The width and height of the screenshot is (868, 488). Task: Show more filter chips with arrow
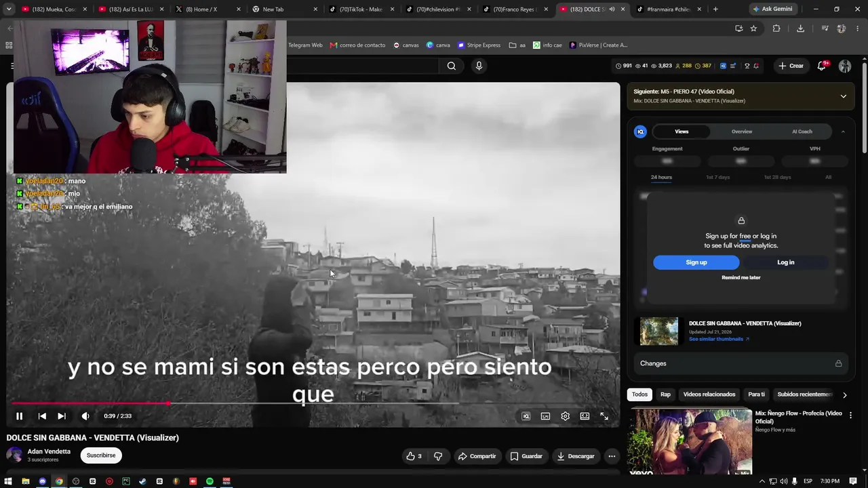(844, 394)
